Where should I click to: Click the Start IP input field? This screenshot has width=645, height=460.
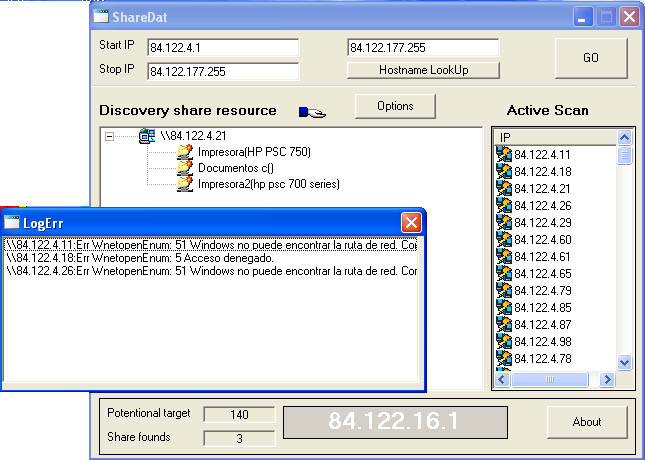point(222,48)
